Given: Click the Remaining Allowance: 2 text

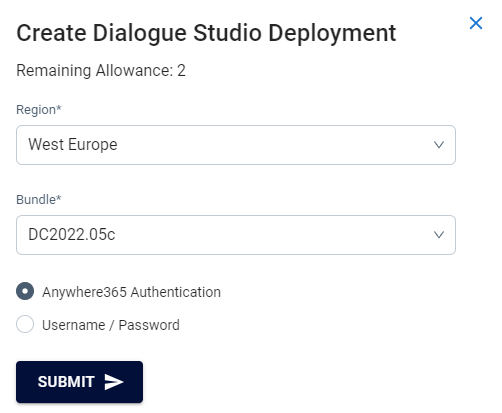Looking at the screenshot, I should tap(101, 70).
